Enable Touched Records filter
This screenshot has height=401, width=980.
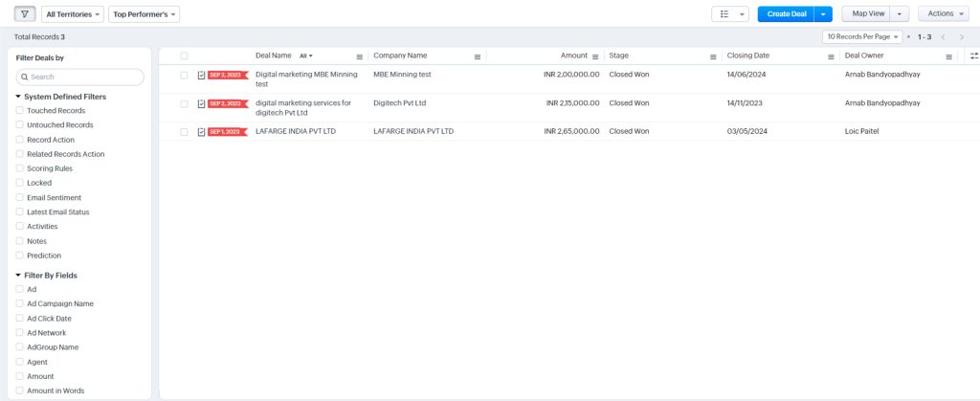pyautogui.click(x=20, y=111)
